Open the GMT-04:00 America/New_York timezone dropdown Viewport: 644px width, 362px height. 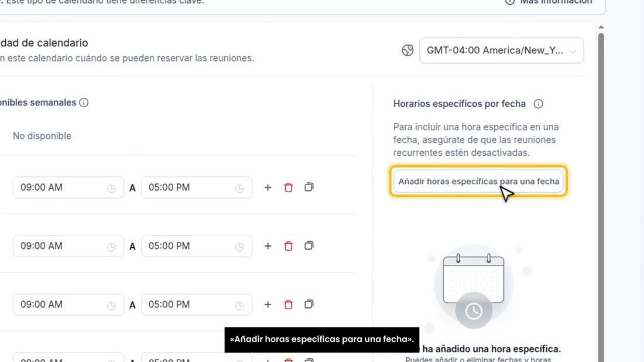tap(501, 50)
